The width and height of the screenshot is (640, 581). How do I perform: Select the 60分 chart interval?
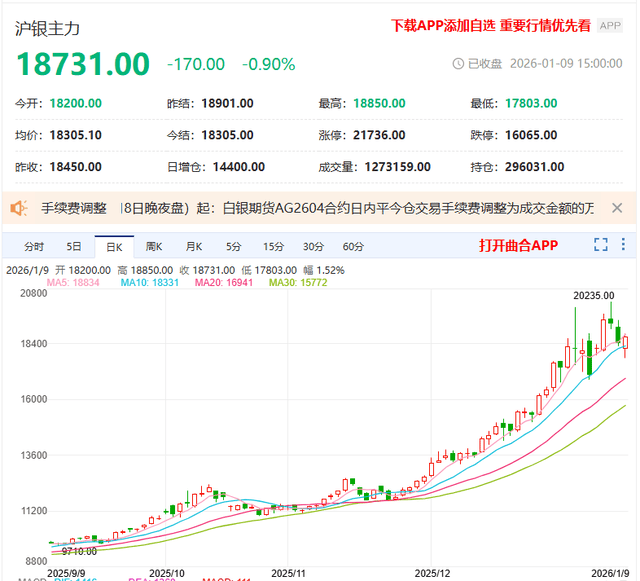pyautogui.click(x=353, y=246)
